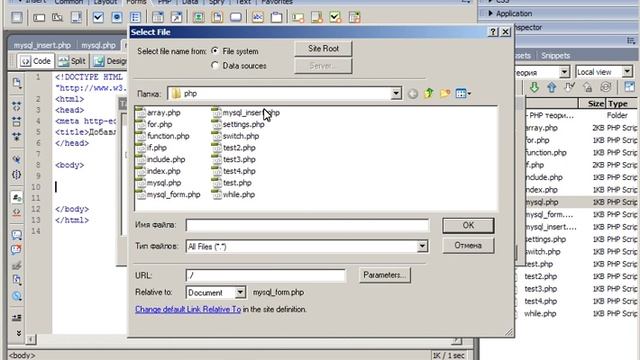Click Balance Braces icon in coding toolbar

[17, 175]
